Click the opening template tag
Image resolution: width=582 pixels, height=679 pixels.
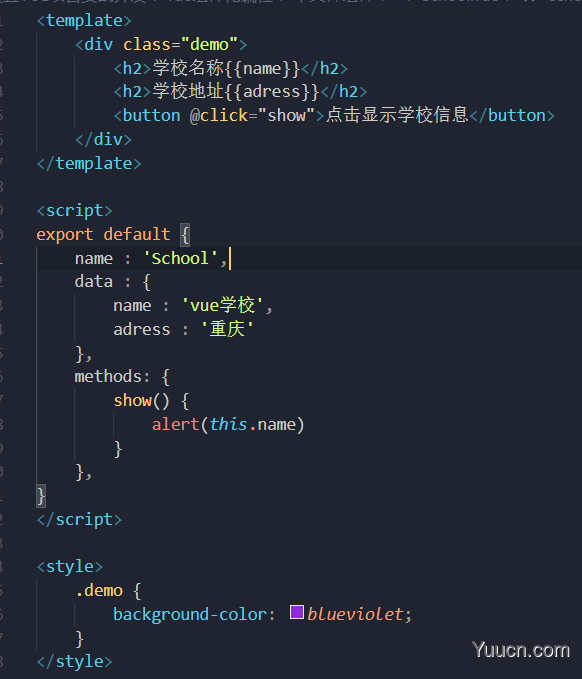point(84,21)
